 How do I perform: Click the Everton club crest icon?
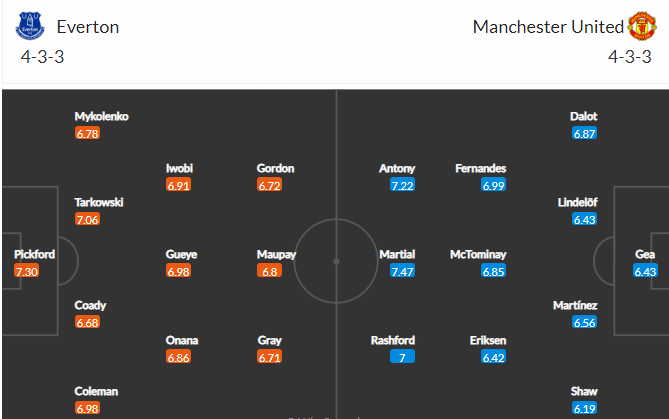click(x=30, y=26)
